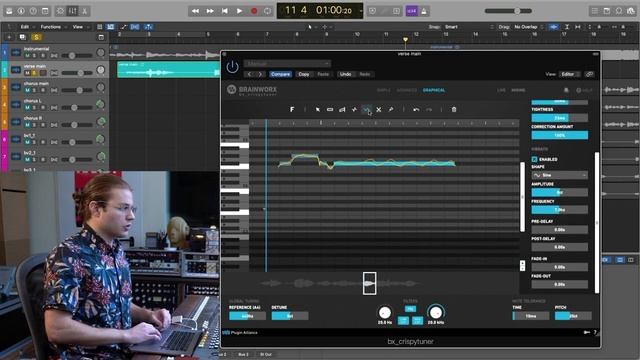Open the Loop Browser button
Screen dimensions: 640x360
(x=619, y=11)
